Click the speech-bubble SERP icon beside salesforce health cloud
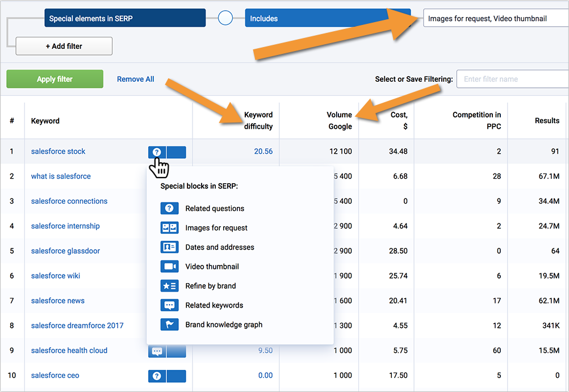Screen dimensions: 569x392 157,351
